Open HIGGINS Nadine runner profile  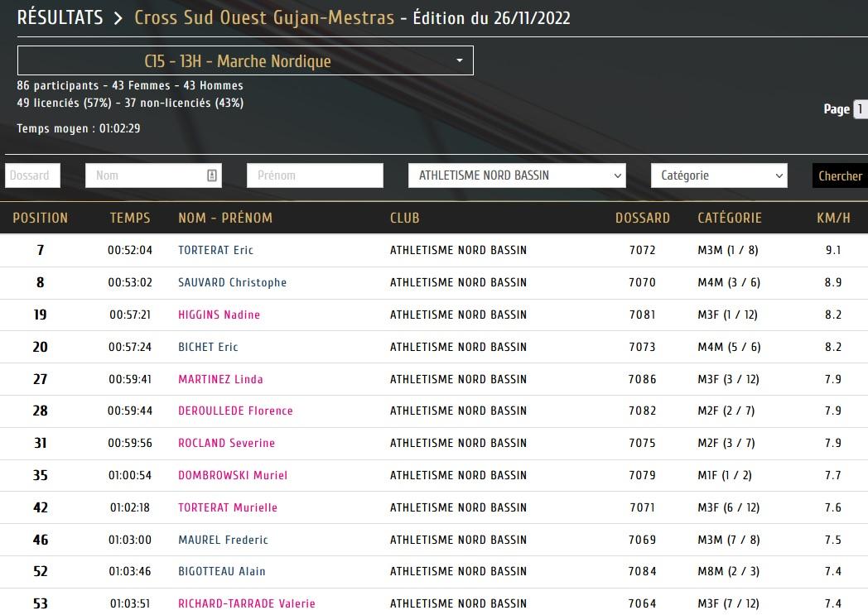[x=219, y=315]
